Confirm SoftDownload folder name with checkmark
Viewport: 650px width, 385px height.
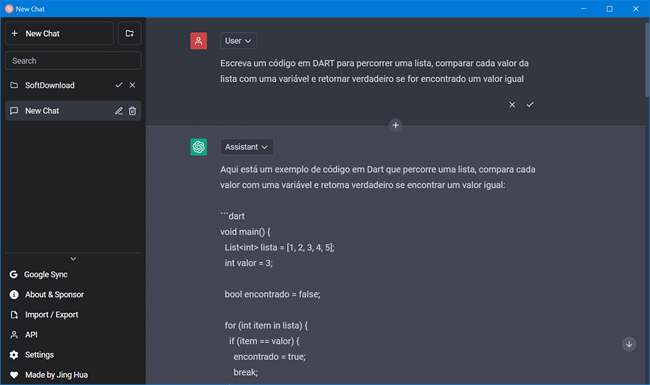pyautogui.click(x=119, y=85)
